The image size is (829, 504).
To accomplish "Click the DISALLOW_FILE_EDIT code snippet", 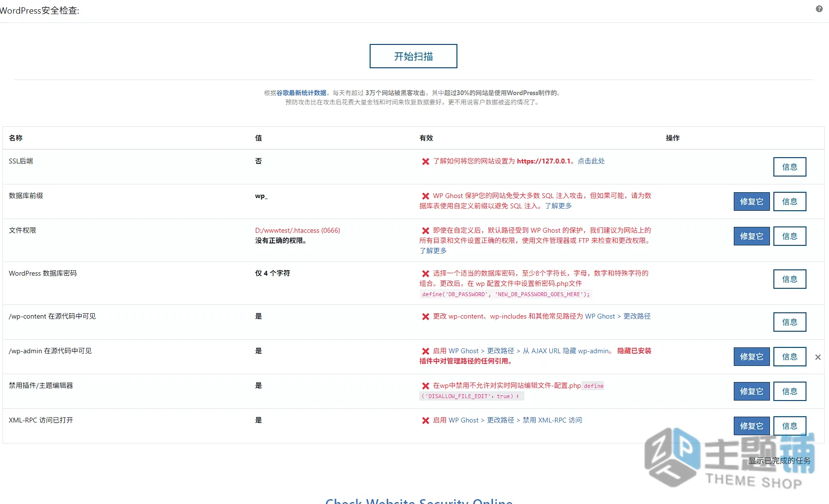I will point(472,396).
